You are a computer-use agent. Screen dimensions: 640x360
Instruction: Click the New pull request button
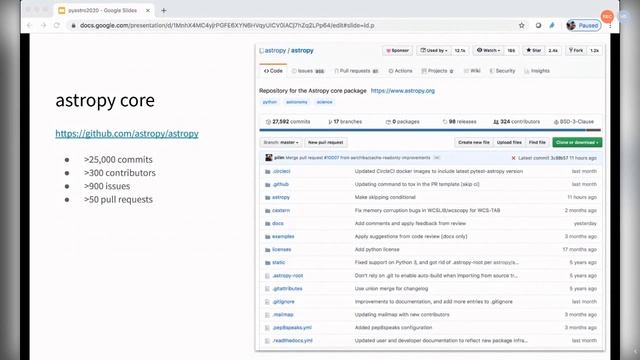[x=325, y=142]
